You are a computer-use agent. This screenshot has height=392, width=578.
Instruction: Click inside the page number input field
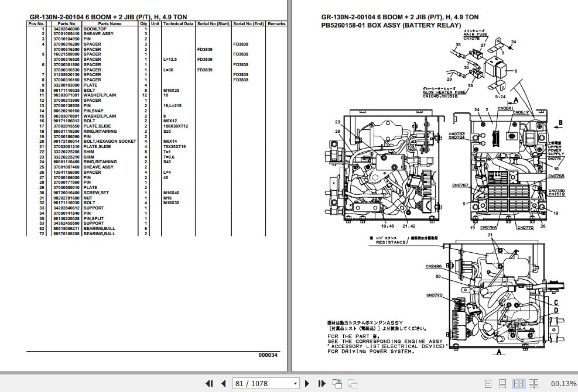point(258,383)
